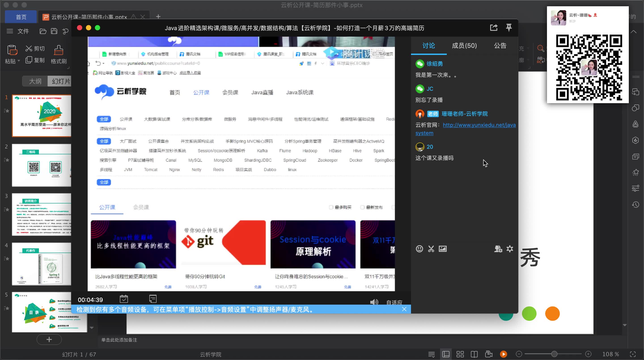Viewport: 644px width, 360px height.
Task: Toggle 最多购买 checkbox on webpage
Action: point(331,207)
